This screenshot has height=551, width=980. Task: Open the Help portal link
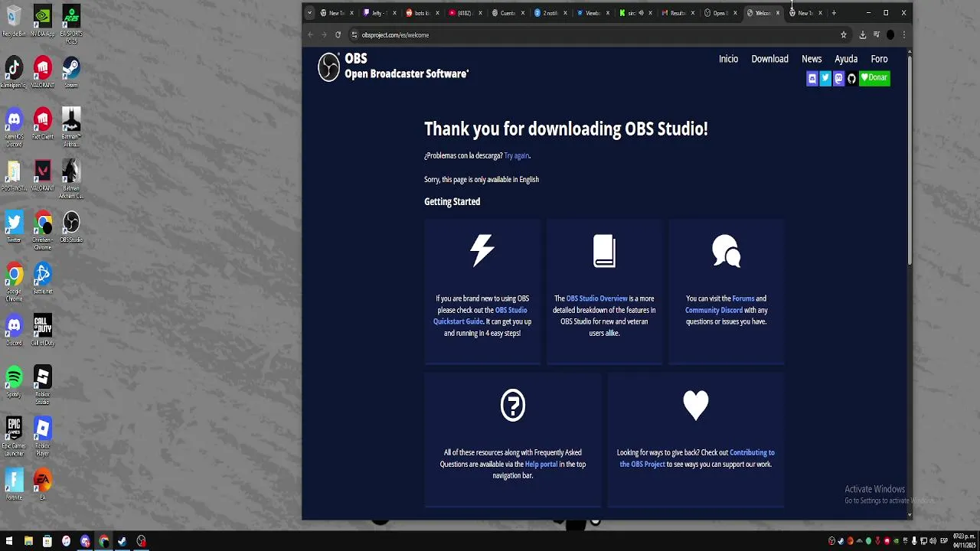pos(541,465)
